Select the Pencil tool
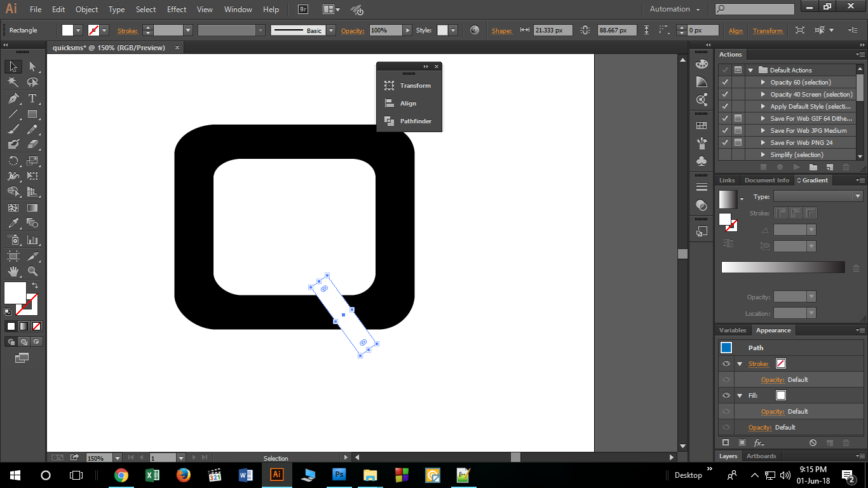Image resolution: width=868 pixels, height=488 pixels. tap(32, 129)
